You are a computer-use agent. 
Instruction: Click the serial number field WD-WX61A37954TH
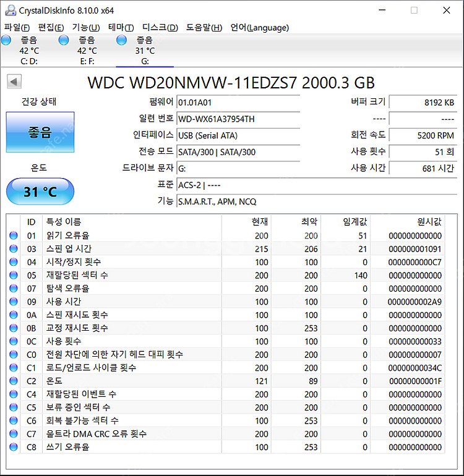(x=238, y=119)
